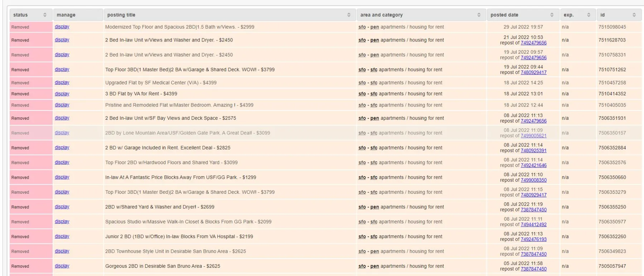Select title '3 BD Flat by VA for Rent - $4399'
Image resolution: width=644 pixels, height=276 pixels.
pos(141,94)
